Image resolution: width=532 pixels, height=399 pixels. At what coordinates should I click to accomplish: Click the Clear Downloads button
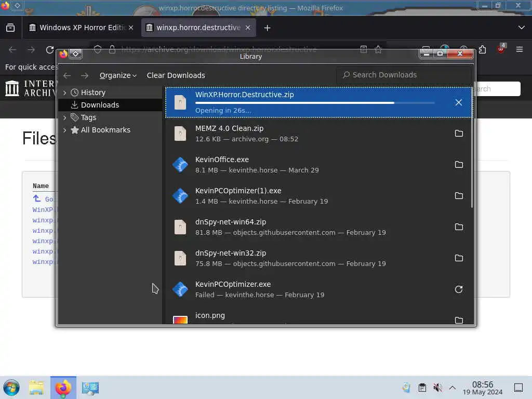(x=176, y=75)
